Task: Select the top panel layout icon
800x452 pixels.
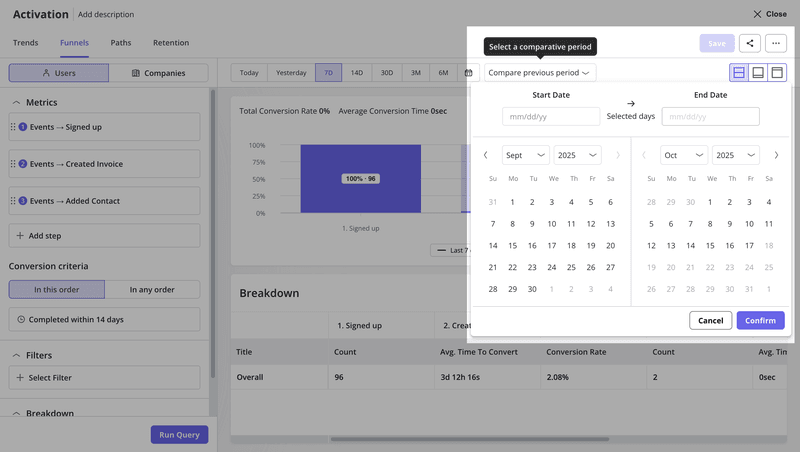Action: coord(777,73)
